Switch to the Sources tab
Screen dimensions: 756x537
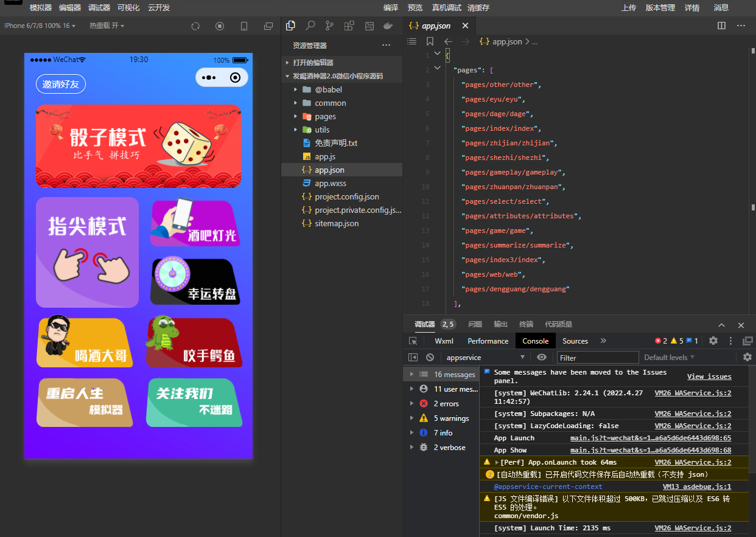(x=575, y=341)
